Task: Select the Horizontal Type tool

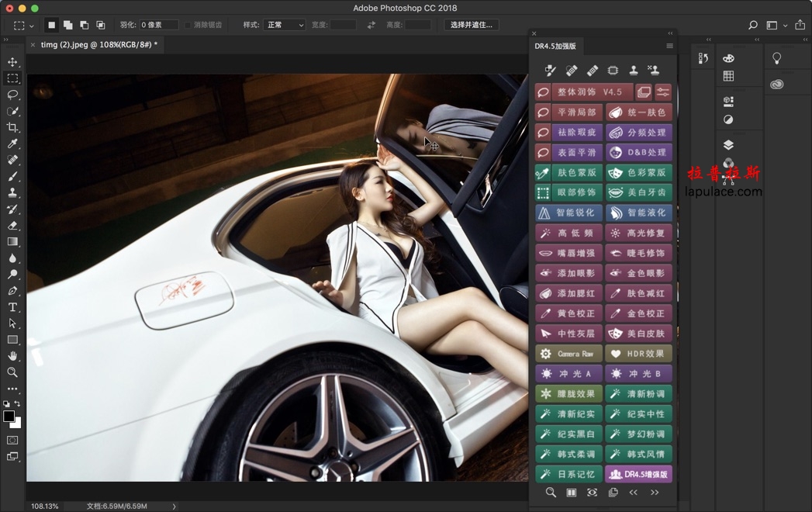Action: pyautogui.click(x=12, y=307)
